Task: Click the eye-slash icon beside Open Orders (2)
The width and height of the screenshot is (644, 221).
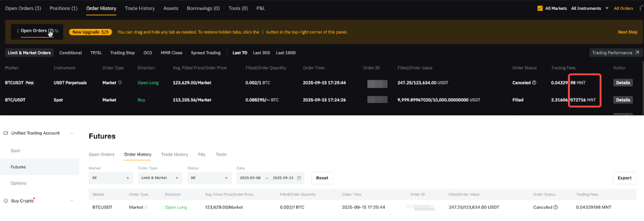Action: (57, 31)
